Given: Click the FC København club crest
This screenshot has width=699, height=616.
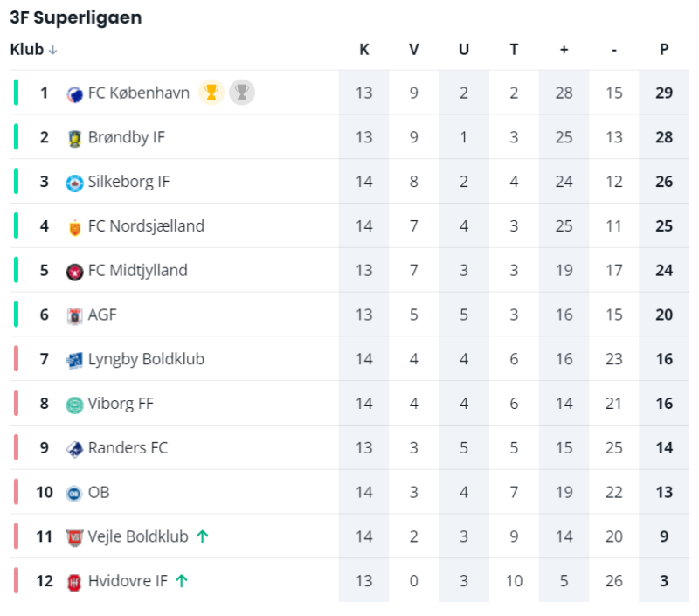Looking at the screenshot, I should click(x=75, y=93).
